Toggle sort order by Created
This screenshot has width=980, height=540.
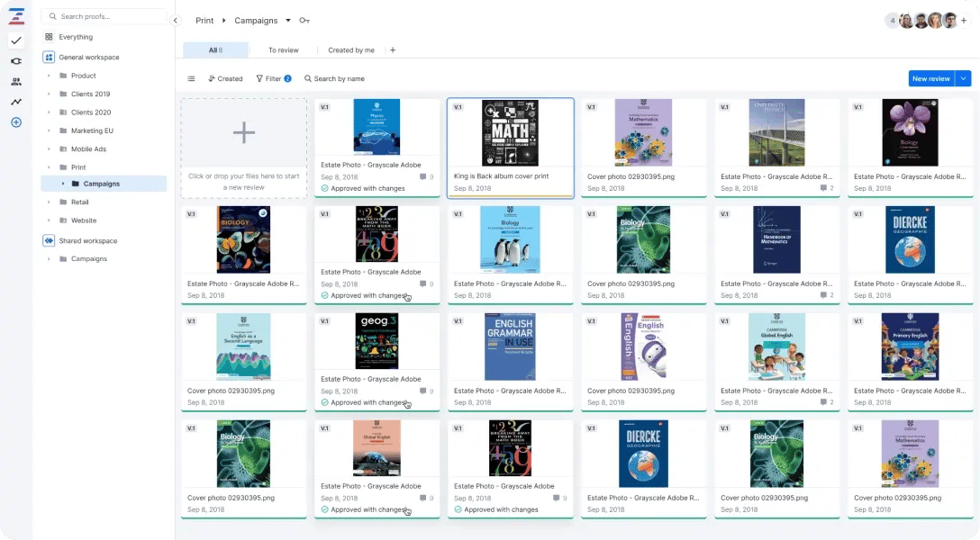click(225, 79)
